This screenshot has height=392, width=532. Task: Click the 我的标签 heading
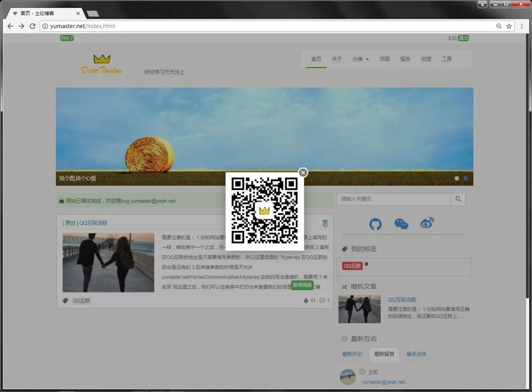[x=364, y=249]
